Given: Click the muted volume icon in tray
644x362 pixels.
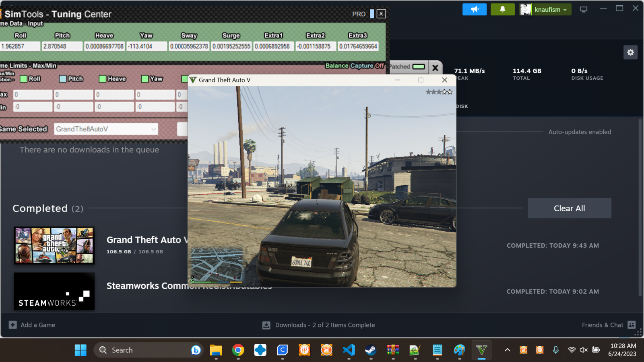Looking at the screenshot, I should 584,350.
